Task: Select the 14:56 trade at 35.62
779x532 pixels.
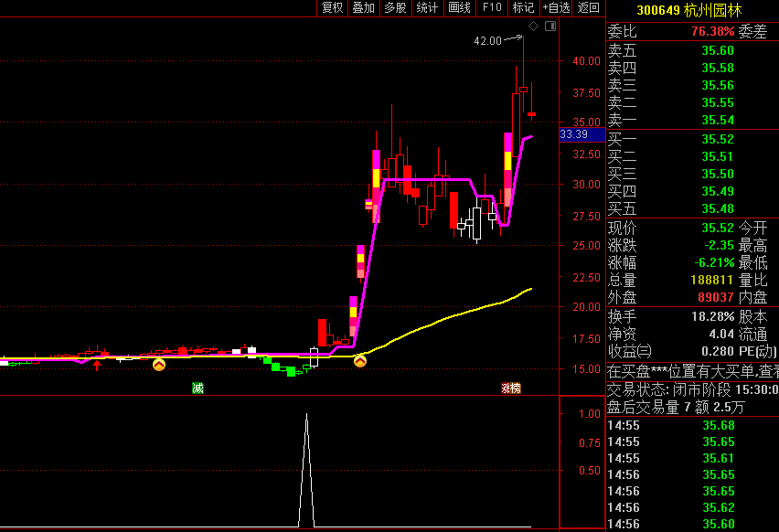Action: (692, 507)
